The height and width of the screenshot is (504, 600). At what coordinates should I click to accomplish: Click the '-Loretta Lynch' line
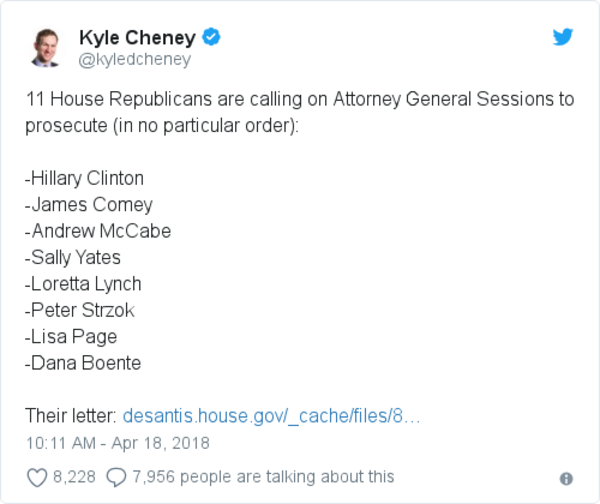84,284
